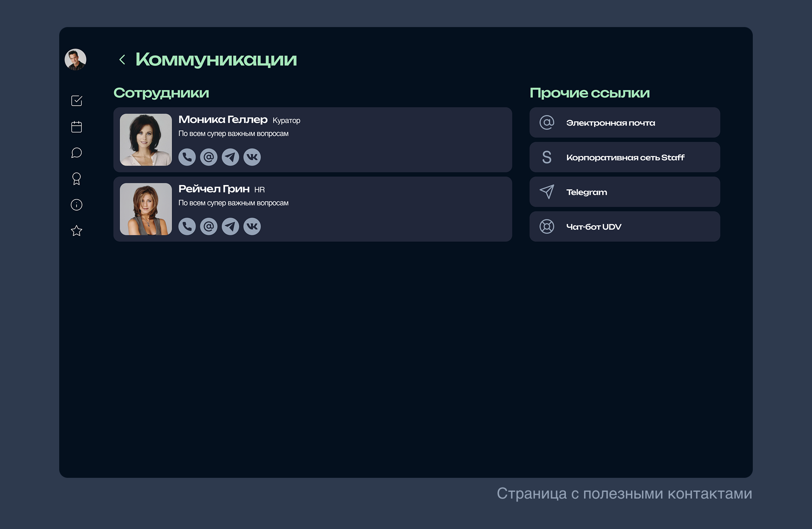Click the Сотрудники section heading
812x529 pixels.
[x=161, y=93]
